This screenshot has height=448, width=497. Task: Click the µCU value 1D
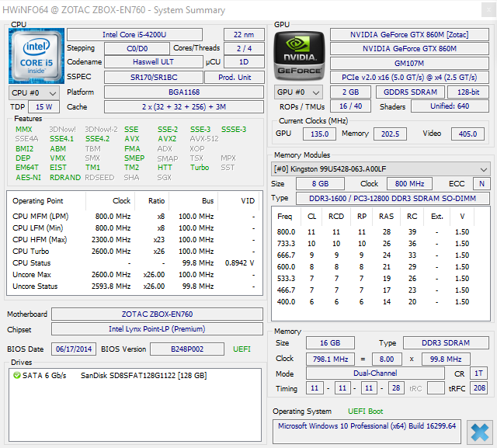pos(244,62)
